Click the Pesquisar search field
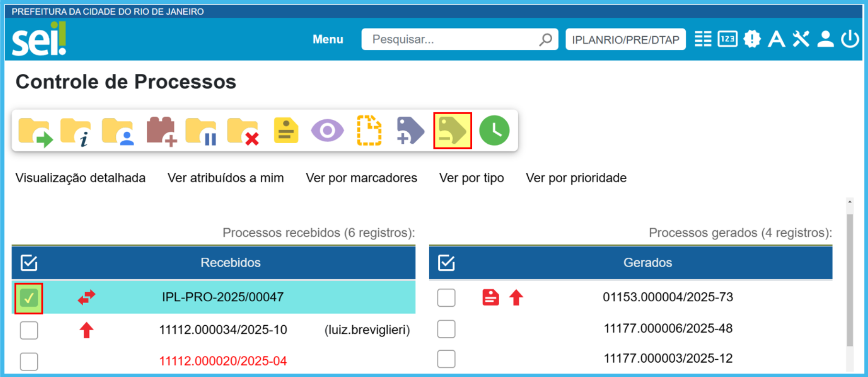Image resolution: width=868 pixels, height=377 pixels. pos(450,39)
